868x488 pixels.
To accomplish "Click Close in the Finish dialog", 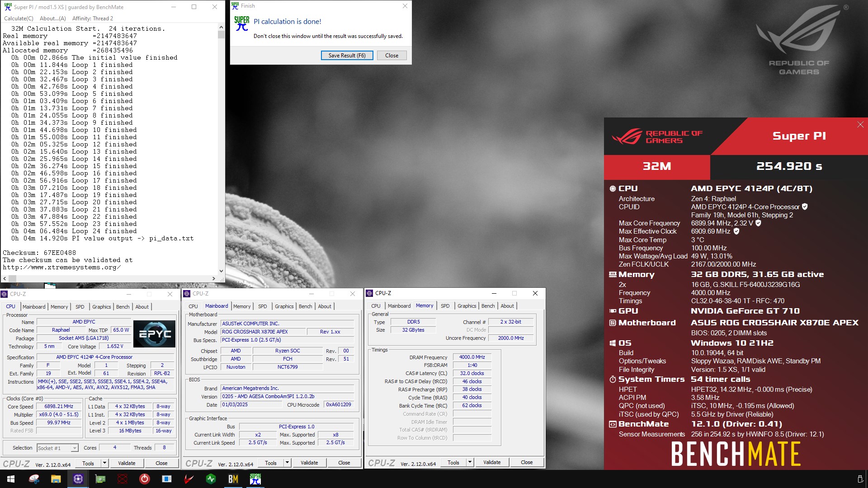I will [x=392, y=55].
